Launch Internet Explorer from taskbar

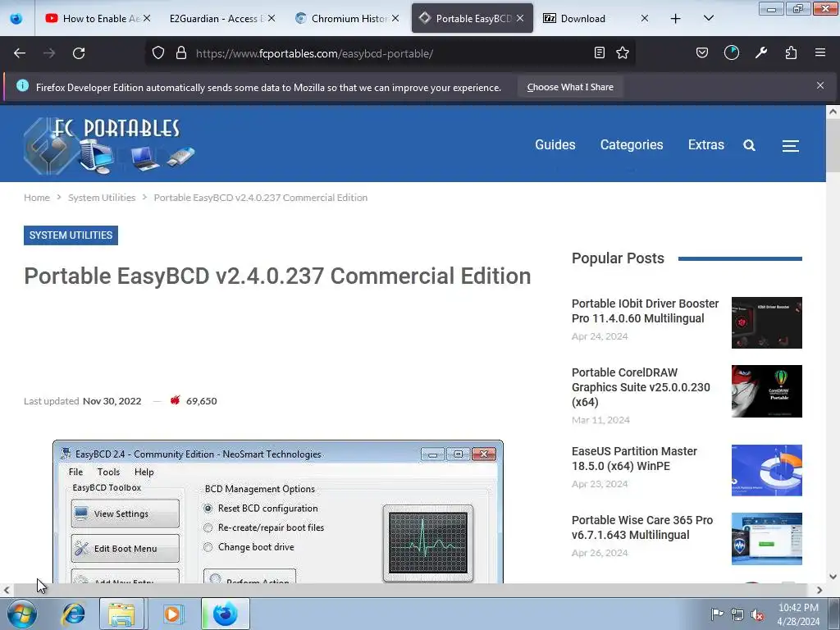click(73, 614)
